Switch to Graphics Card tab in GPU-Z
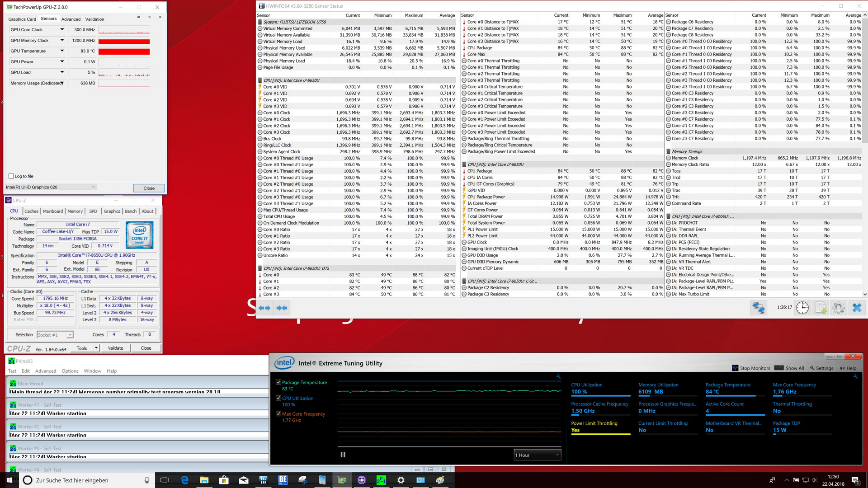 pyautogui.click(x=22, y=19)
